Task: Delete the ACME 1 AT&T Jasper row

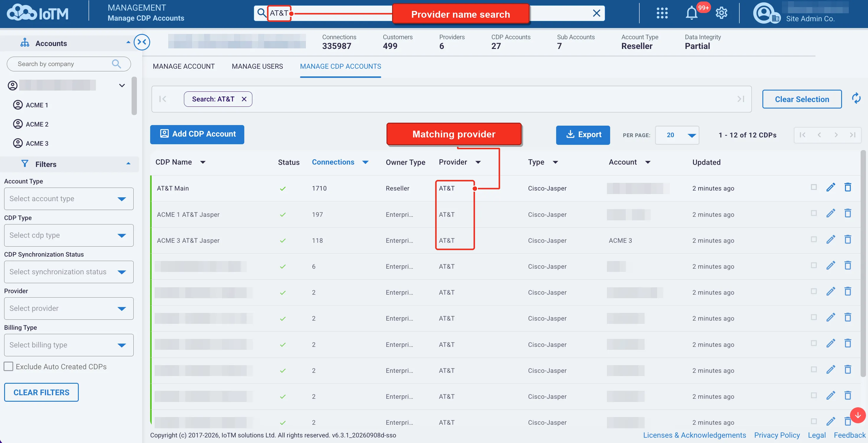Action: [x=848, y=213]
